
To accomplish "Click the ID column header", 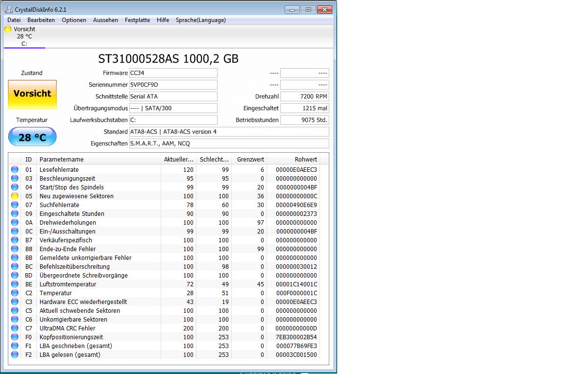I will point(29,159).
